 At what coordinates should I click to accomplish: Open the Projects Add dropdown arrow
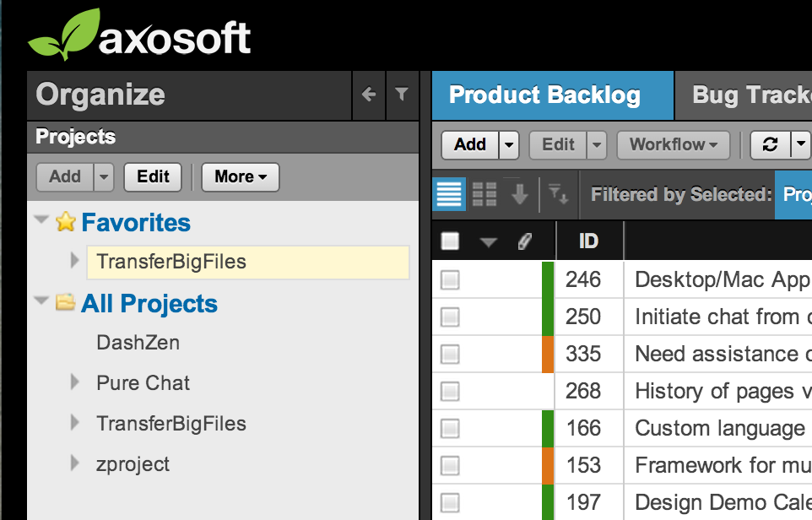104,177
